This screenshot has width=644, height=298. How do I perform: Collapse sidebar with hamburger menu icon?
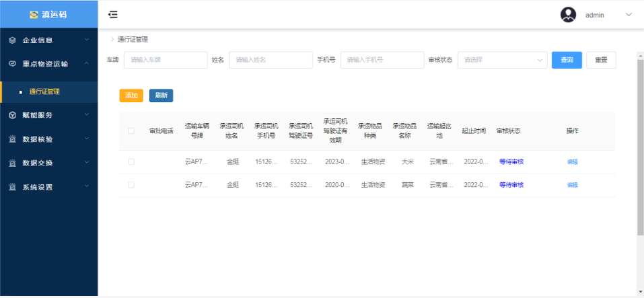pos(113,15)
